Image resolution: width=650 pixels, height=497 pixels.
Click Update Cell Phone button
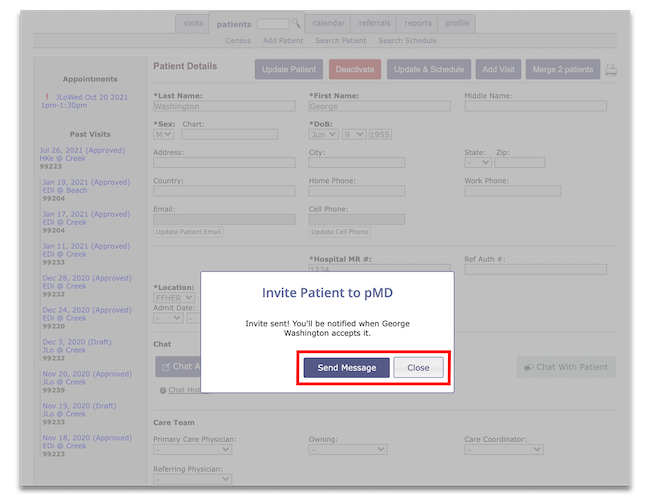click(340, 232)
